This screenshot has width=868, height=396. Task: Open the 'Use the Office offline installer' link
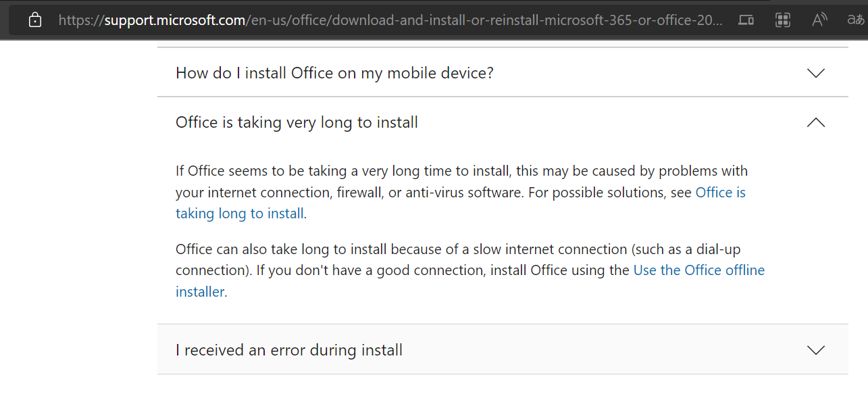698,270
